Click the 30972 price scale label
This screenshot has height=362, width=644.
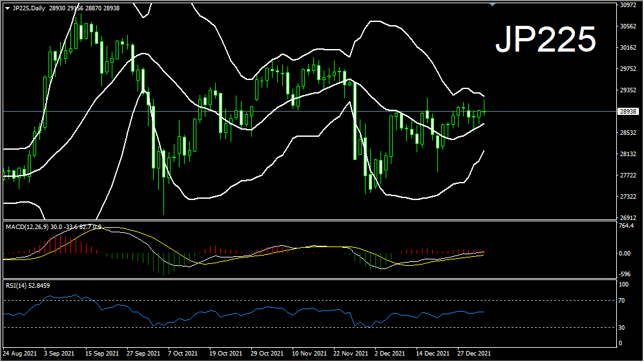click(628, 5)
